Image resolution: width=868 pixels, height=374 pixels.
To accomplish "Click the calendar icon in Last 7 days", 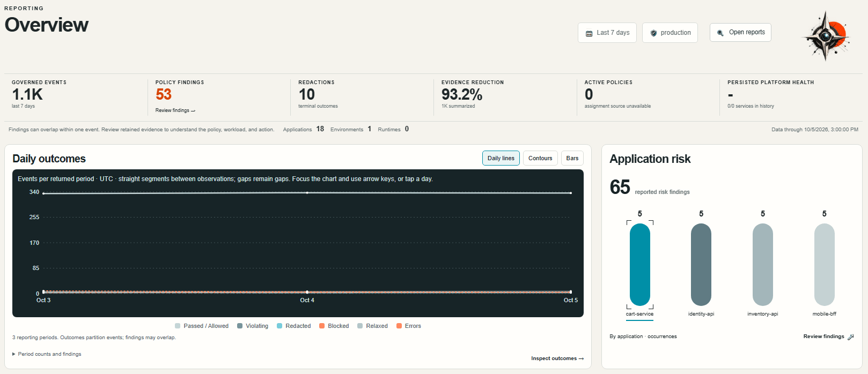I will coord(589,33).
